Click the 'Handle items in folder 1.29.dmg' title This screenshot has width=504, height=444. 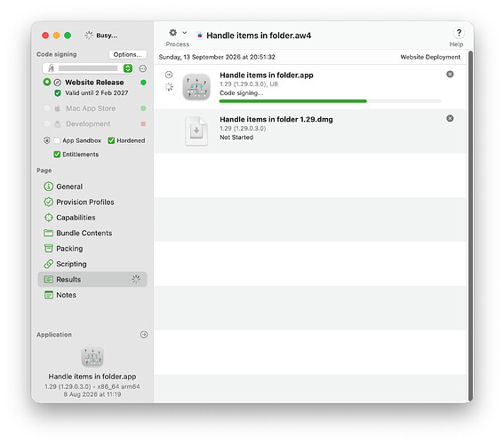coord(276,119)
